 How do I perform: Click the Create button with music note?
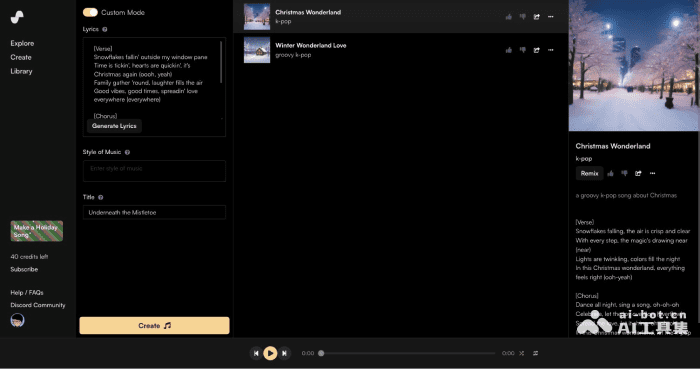154,325
